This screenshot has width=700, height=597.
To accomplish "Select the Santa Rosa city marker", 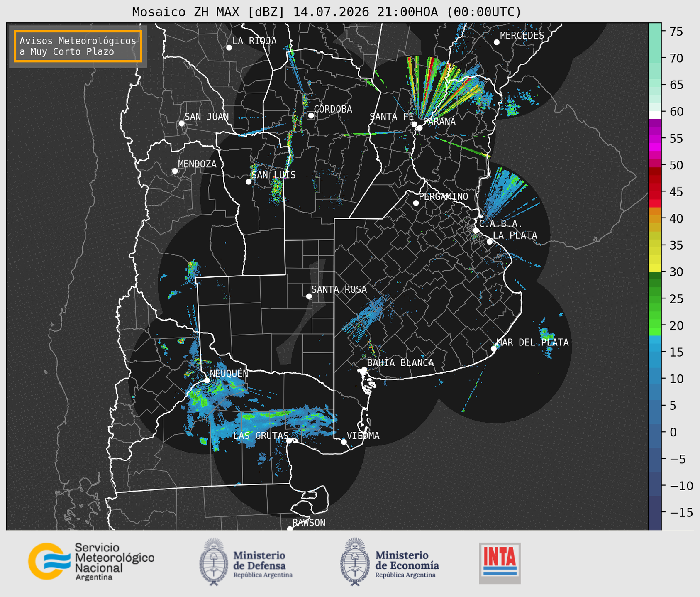I will [309, 296].
